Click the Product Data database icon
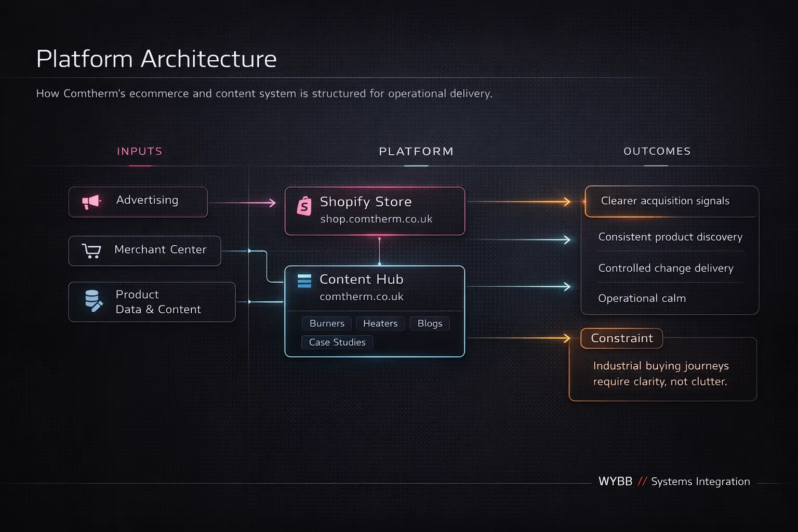 coord(94,301)
